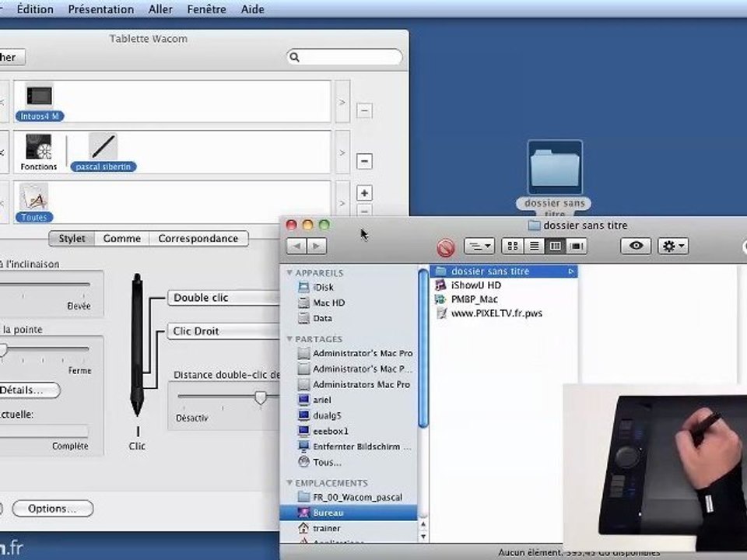Open the Finder gear action menu
The image size is (747, 560).
(673, 246)
